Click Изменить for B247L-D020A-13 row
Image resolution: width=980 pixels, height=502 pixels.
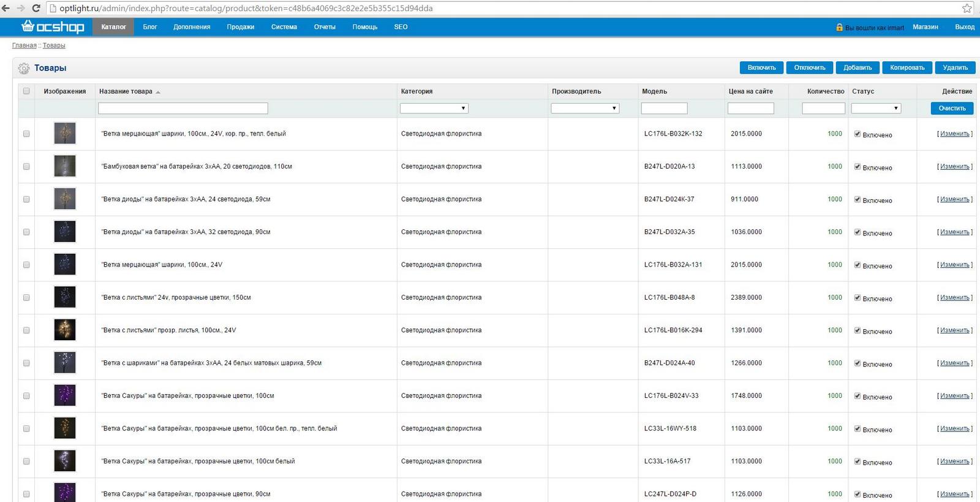[955, 166]
